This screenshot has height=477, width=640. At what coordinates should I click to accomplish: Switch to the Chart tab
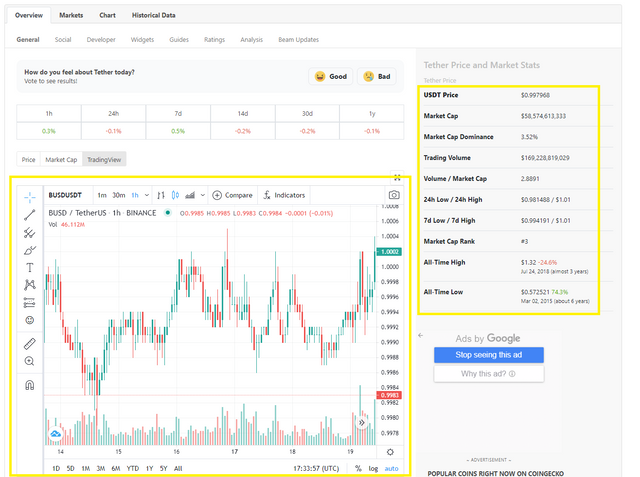coord(107,15)
